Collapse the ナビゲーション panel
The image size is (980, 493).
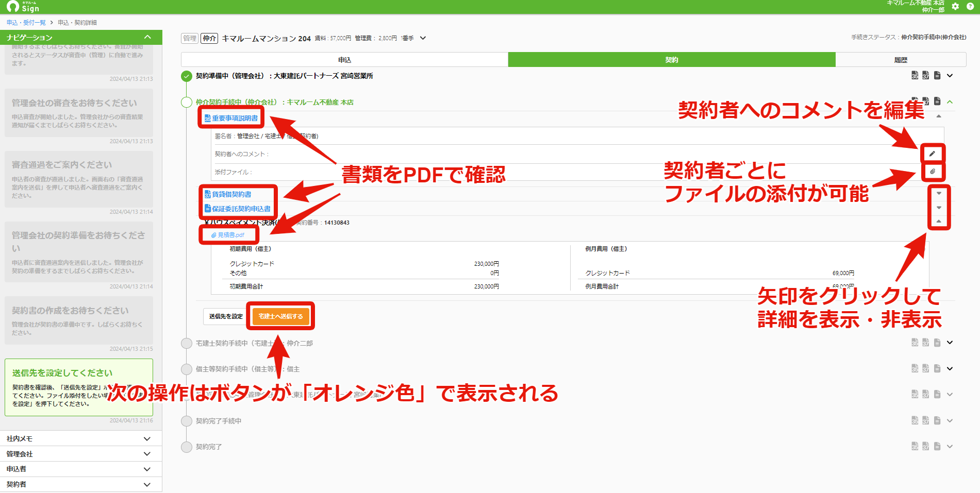[x=147, y=37]
